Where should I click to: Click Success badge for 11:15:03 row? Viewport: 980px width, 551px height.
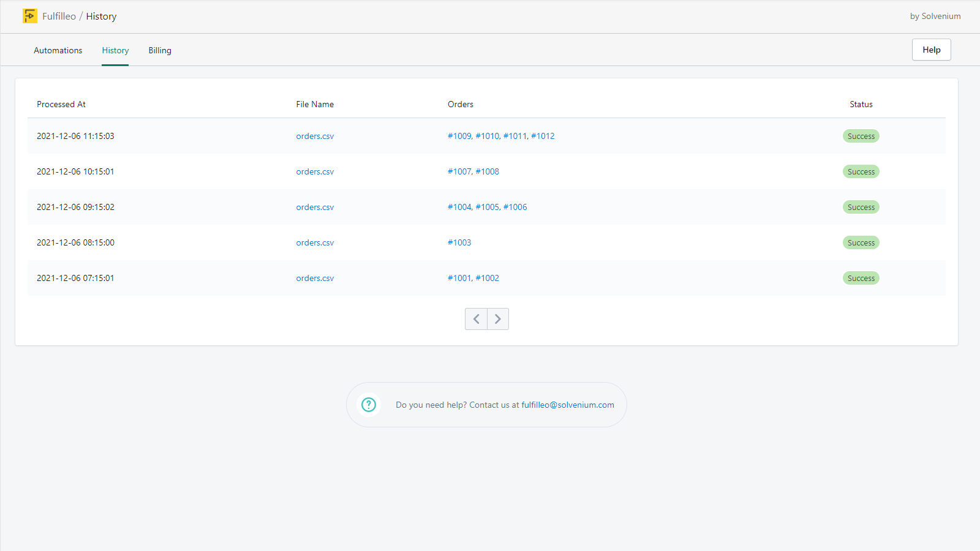pos(861,136)
